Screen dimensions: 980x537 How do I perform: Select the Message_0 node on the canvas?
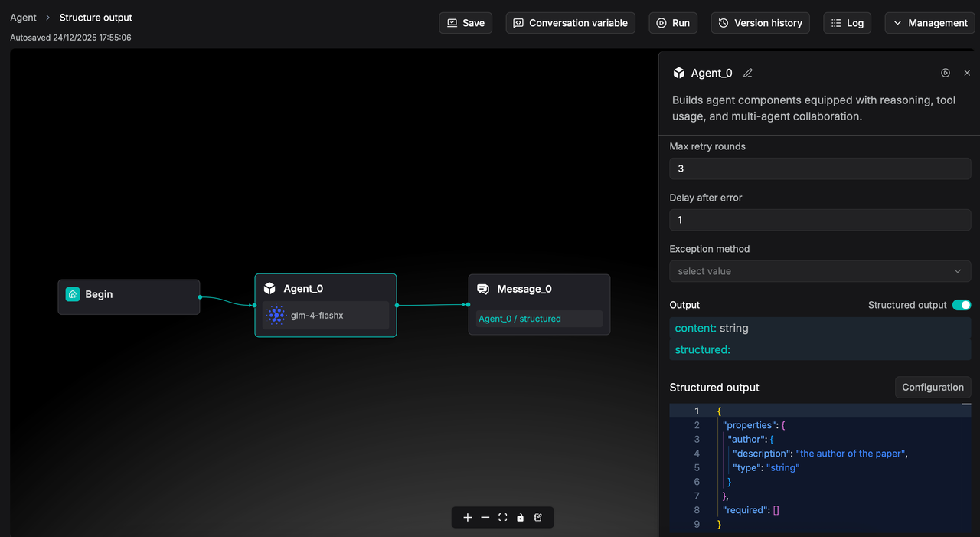(538, 289)
